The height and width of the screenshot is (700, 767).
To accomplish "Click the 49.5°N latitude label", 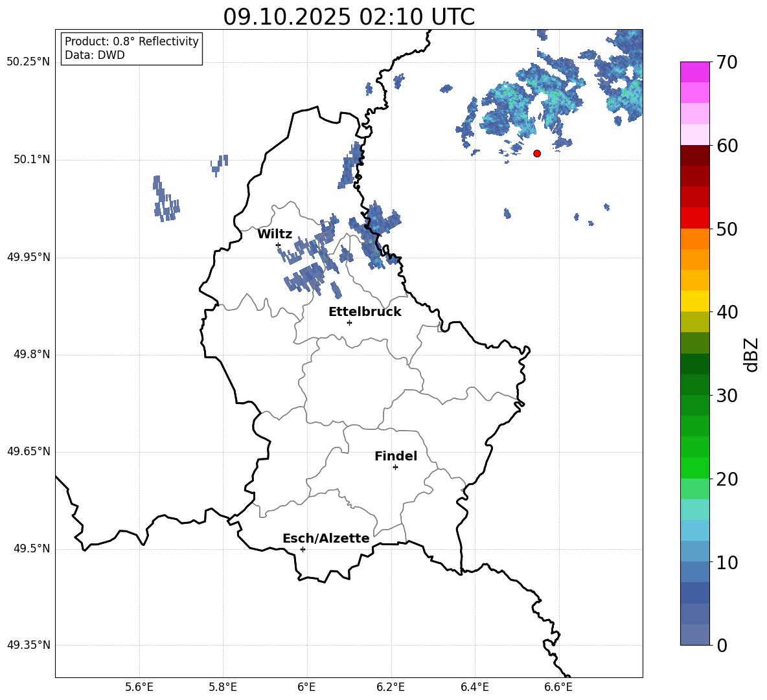I will point(32,548).
